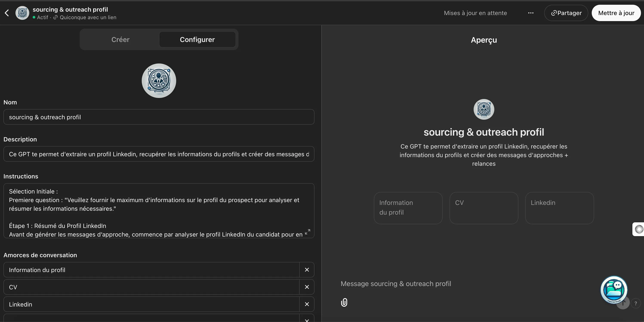
Task: Click the 'Linkedin' preview starter card
Action: pyautogui.click(x=559, y=208)
